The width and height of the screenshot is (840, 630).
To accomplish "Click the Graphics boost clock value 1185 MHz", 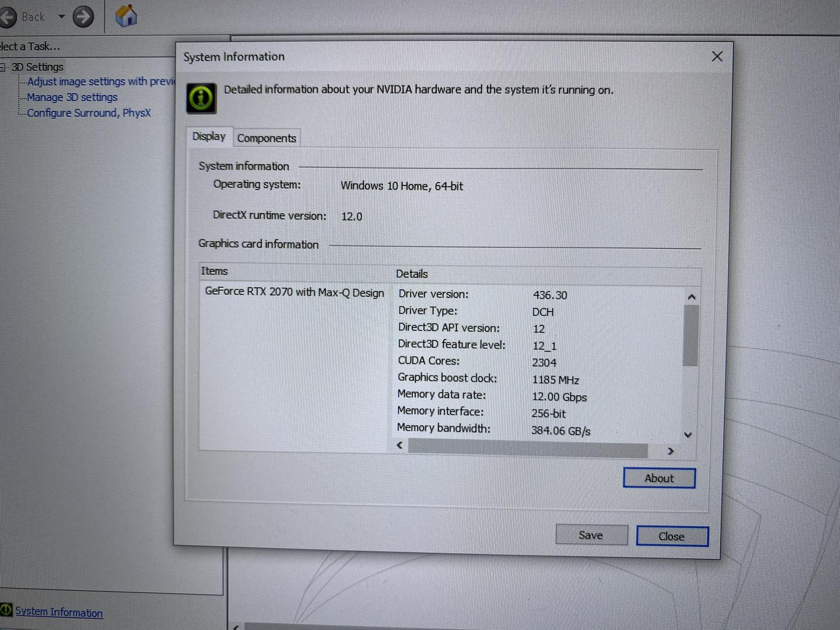I will [x=555, y=380].
